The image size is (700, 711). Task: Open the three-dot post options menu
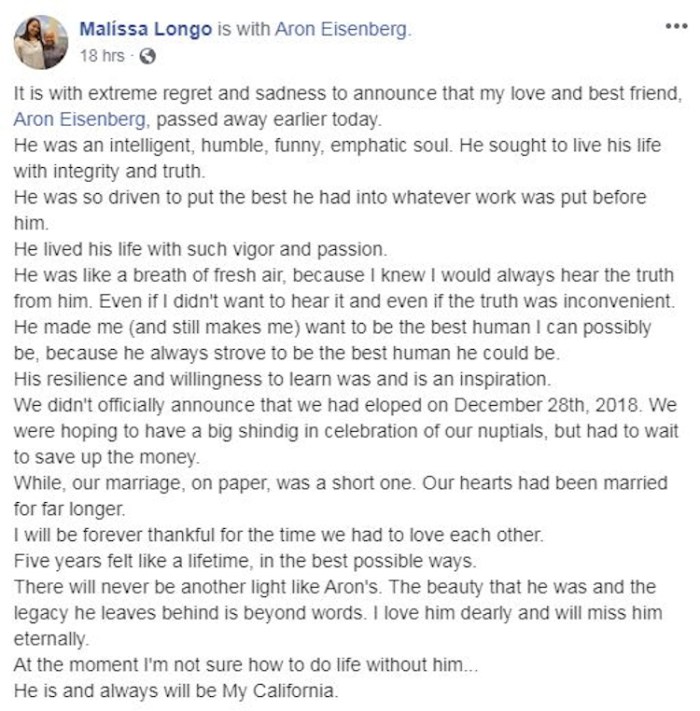pyautogui.click(x=676, y=25)
